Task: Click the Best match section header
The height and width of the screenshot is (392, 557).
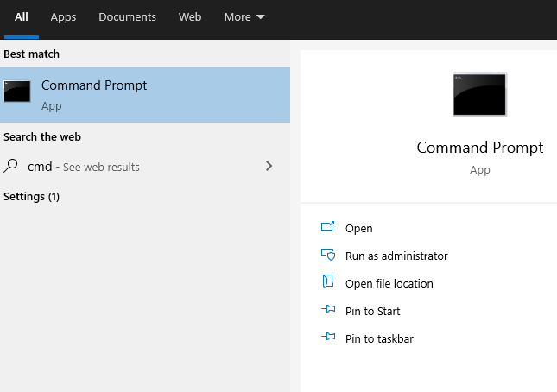Action: 33,54
